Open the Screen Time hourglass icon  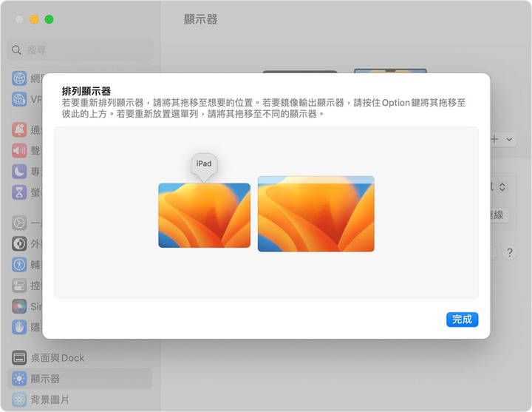[x=19, y=192]
